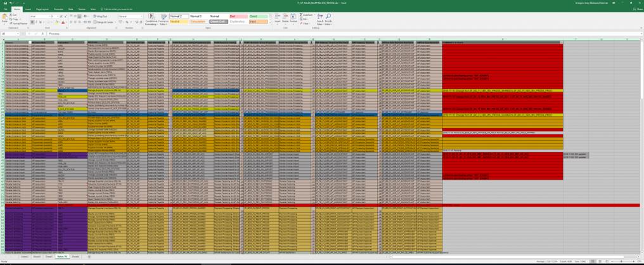Viewport: 644px width, 265px height.
Task: Open Conditional Formatting menu
Action: tap(151, 19)
